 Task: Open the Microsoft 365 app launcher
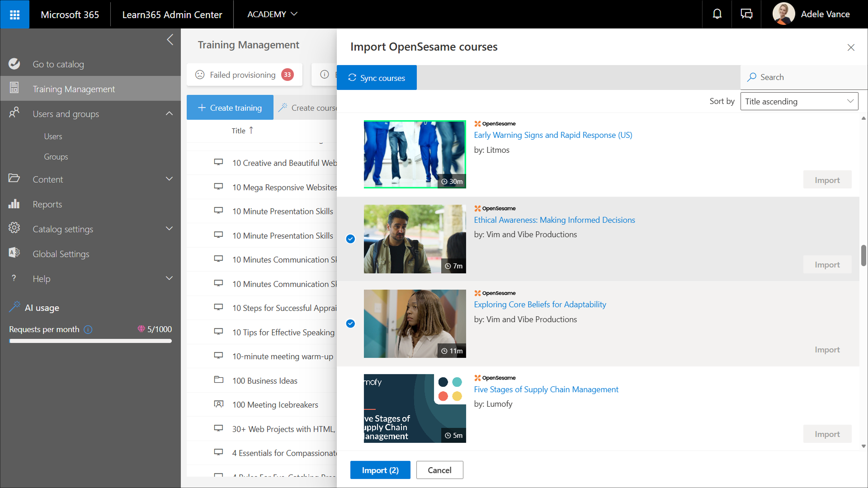coord(14,14)
